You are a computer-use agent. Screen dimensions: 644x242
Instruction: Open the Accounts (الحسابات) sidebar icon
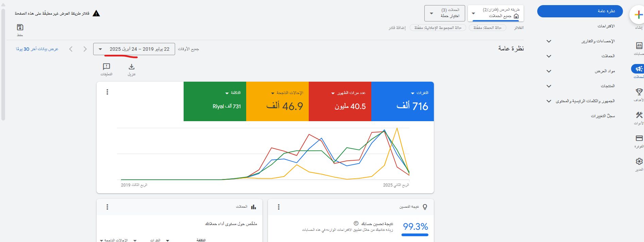coord(639,46)
